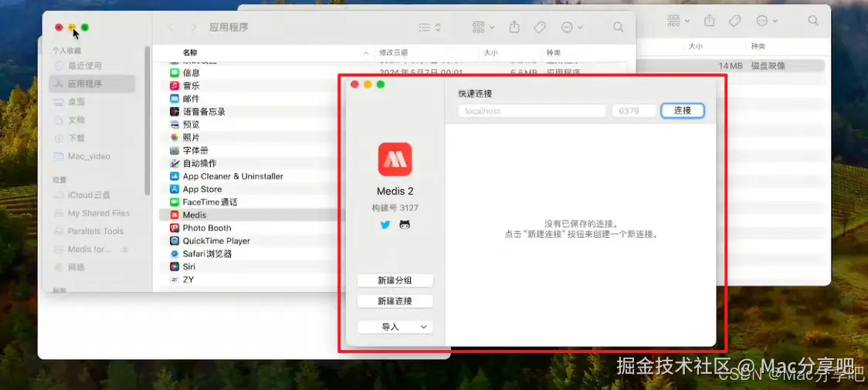Image resolution: width=868 pixels, height=390 pixels.
Task: Zoom the Medis window with green button
Action: tap(380, 84)
